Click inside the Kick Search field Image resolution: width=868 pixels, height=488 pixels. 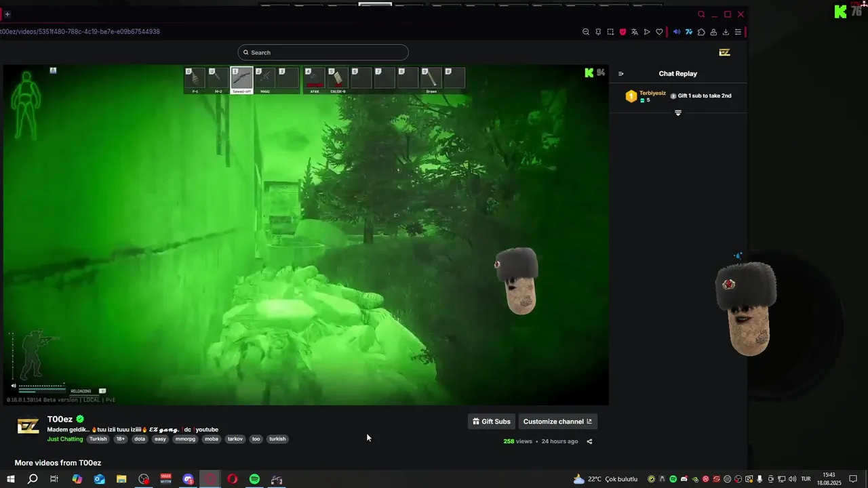tap(323, 52)
